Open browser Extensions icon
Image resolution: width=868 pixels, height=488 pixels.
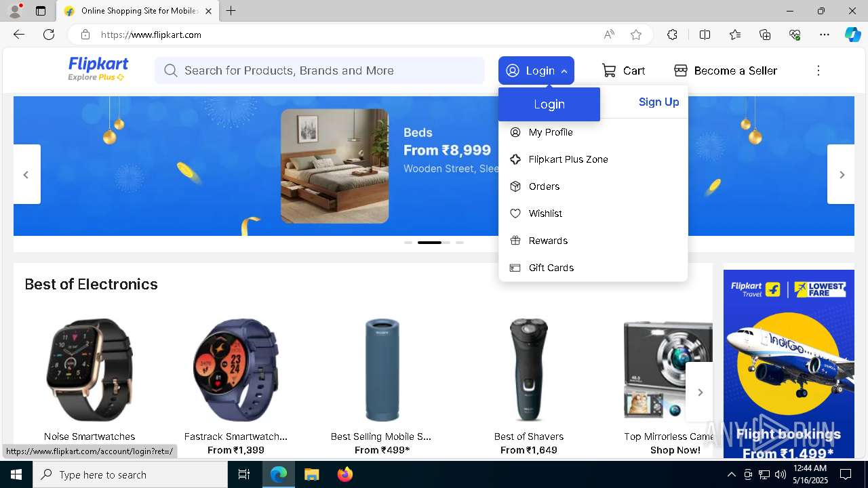coord(672,35)
